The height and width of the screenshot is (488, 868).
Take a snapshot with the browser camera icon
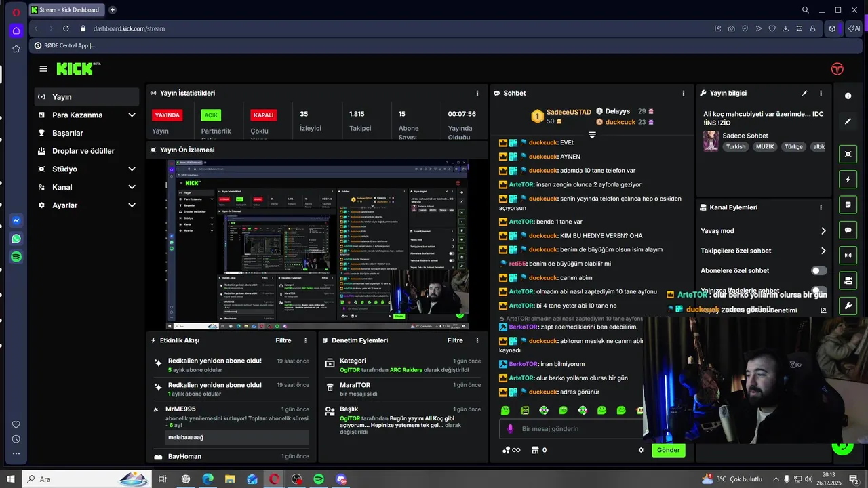coord(731,28)
